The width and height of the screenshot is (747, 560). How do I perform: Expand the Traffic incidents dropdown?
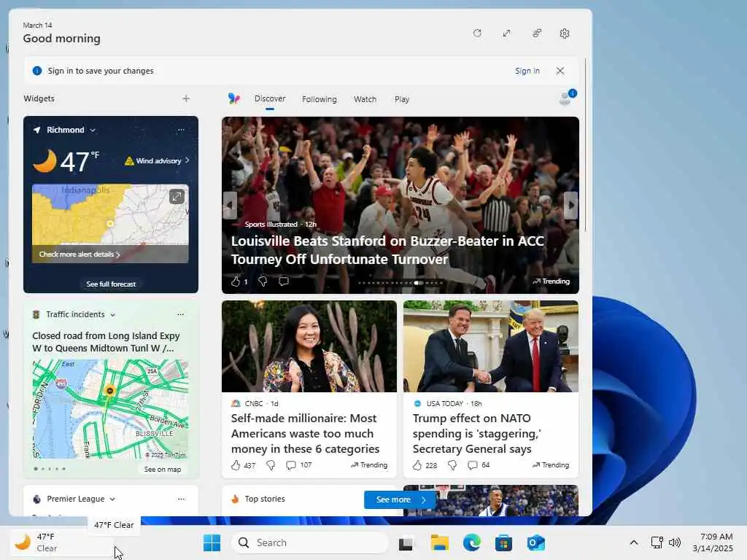click(113, 315)
